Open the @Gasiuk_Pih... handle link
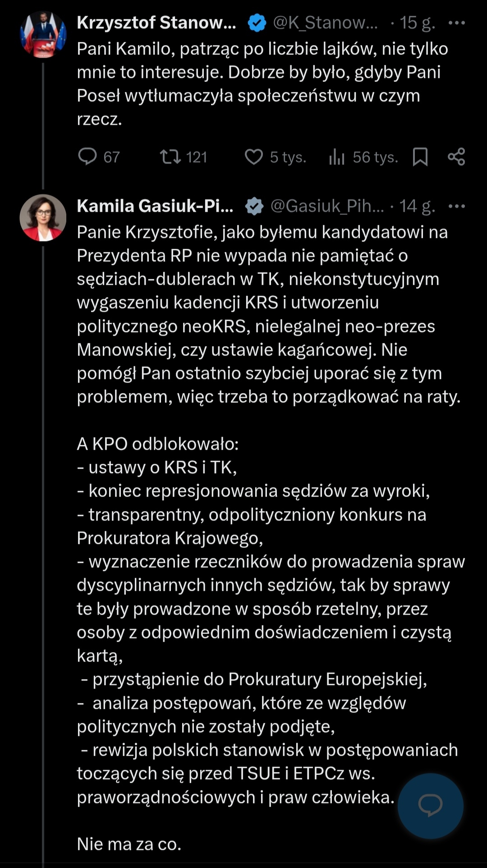Screen dimensions: 487x868 (x=327, y=206)
